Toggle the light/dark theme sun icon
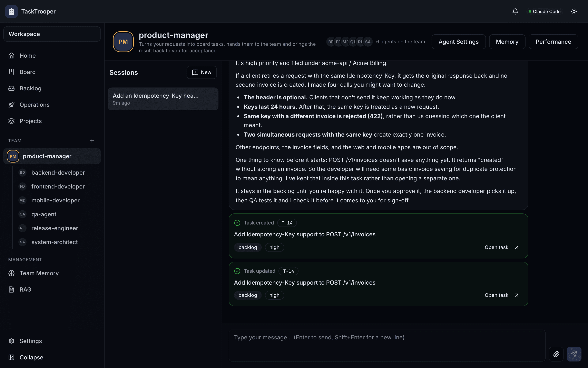 pyautogui.click(x=574, y=11)
